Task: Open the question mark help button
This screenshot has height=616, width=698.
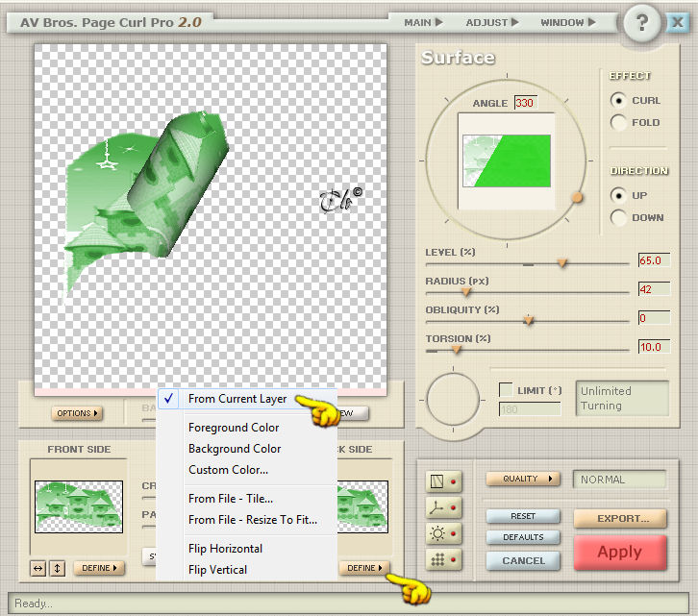Action: point(641,23)
